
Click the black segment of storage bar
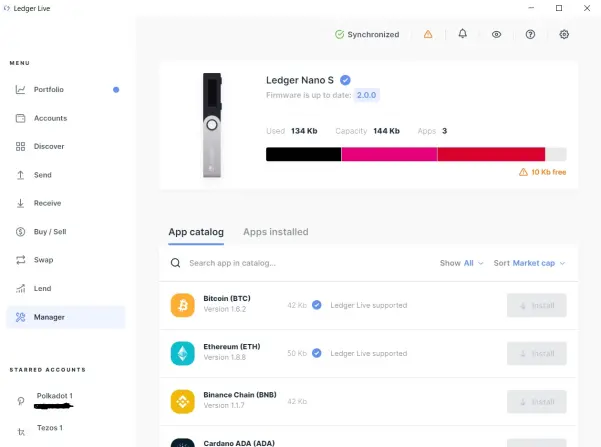304,154
